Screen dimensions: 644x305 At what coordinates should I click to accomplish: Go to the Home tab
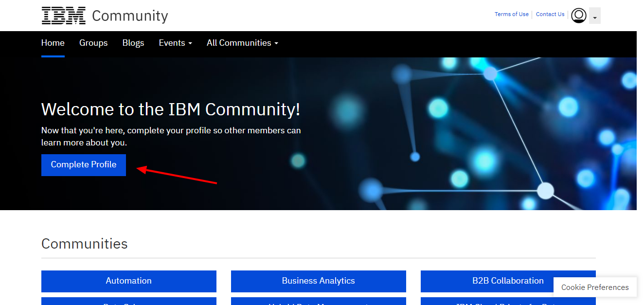(53, 43)
